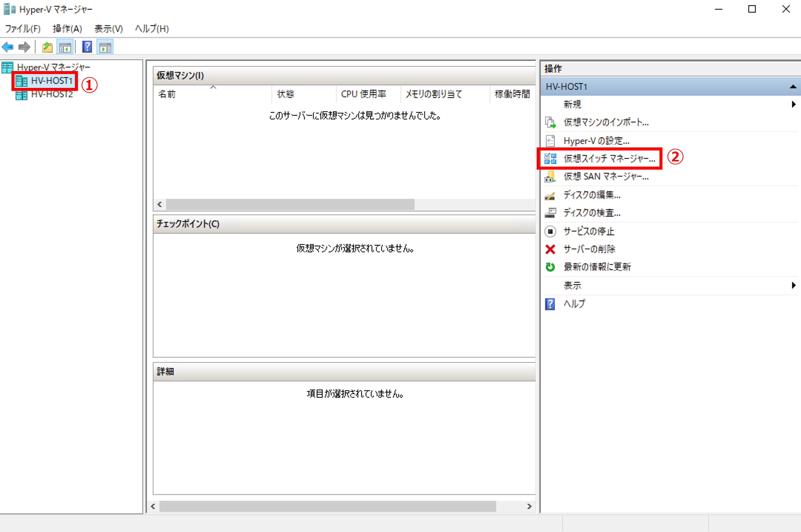Click the green 最新の情報に更新 refresh icon
801x532 pixels.
point(550,267)
